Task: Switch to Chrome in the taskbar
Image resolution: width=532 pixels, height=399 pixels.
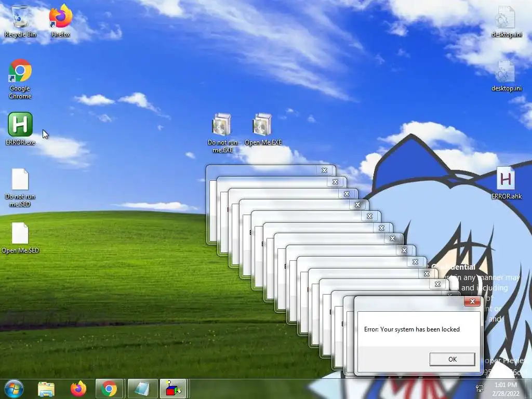Action: click(109, 389)
